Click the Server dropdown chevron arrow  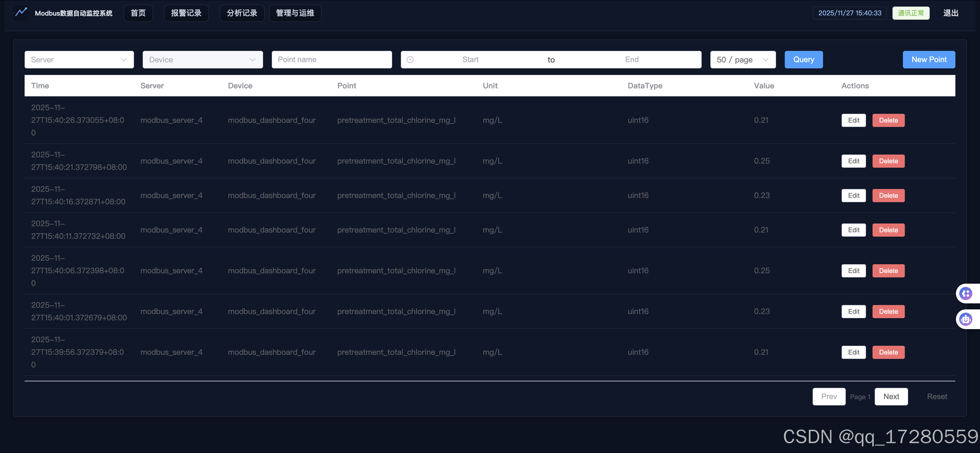coord(123,60)
